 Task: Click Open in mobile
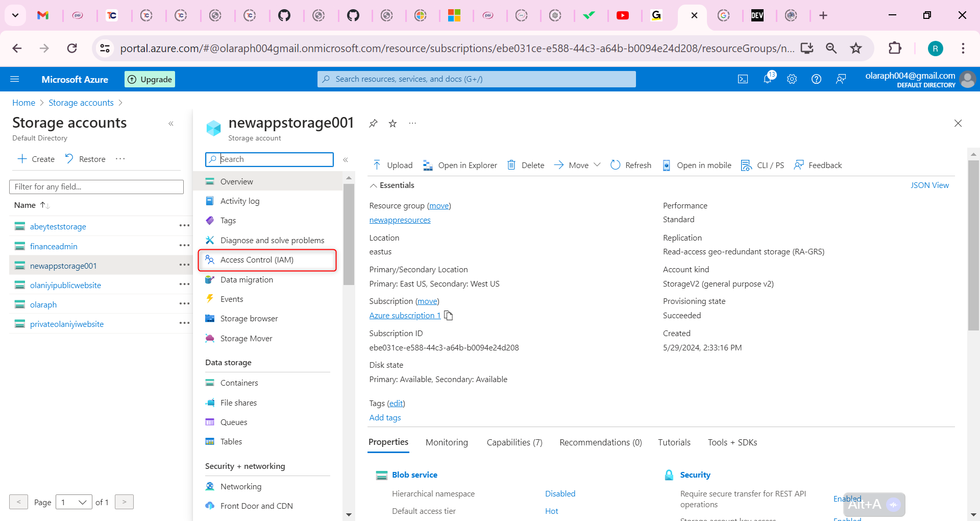(x=696, y=165)
